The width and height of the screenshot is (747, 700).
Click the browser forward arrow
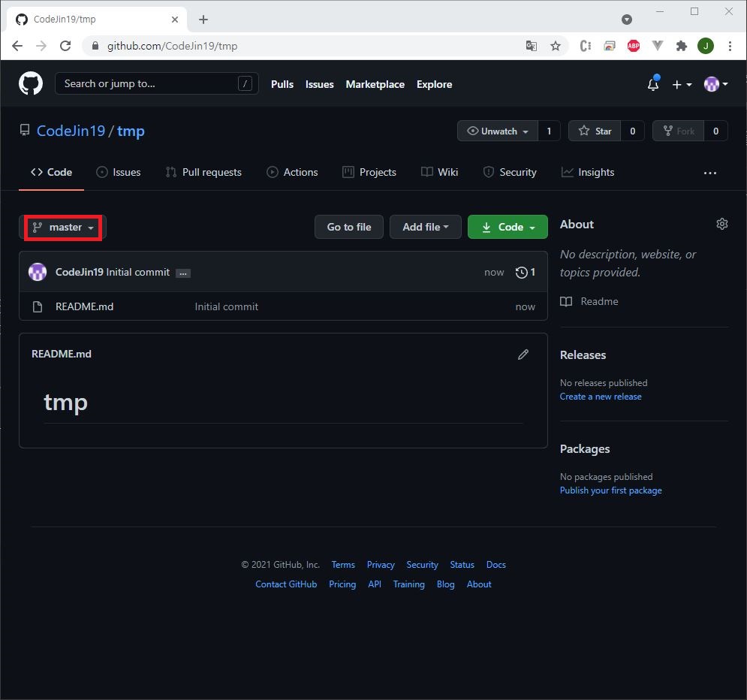pos(41,46)
